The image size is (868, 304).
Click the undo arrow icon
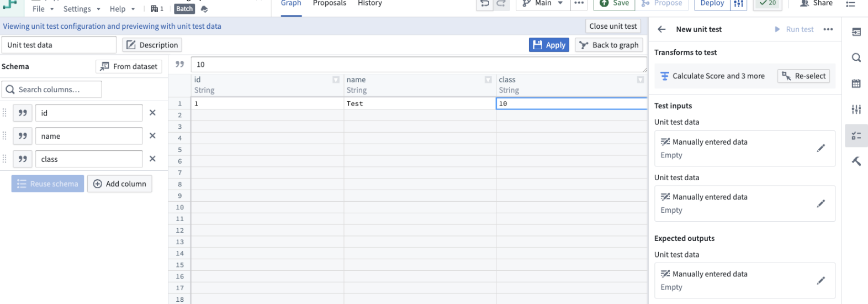tap(484, 4)
